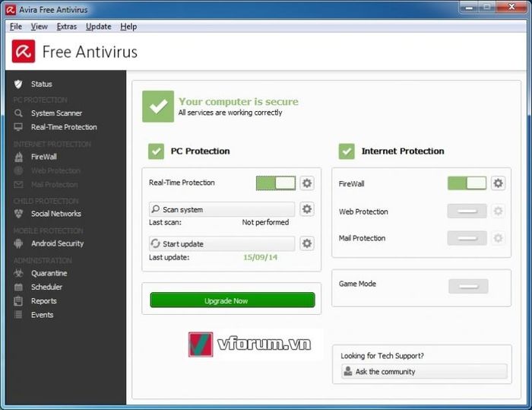532x410 pixels.
Task: Open the Help menu
Action: (x=128, y=27)
